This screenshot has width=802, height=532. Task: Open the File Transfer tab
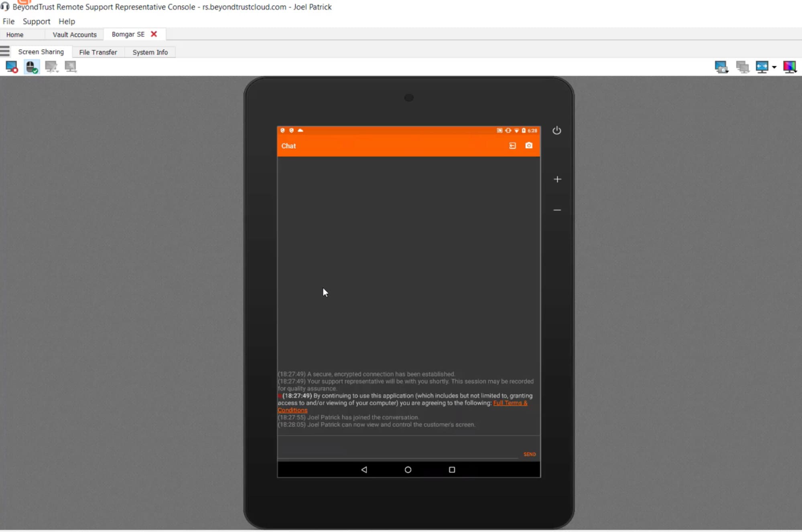(x=98, y=52)
